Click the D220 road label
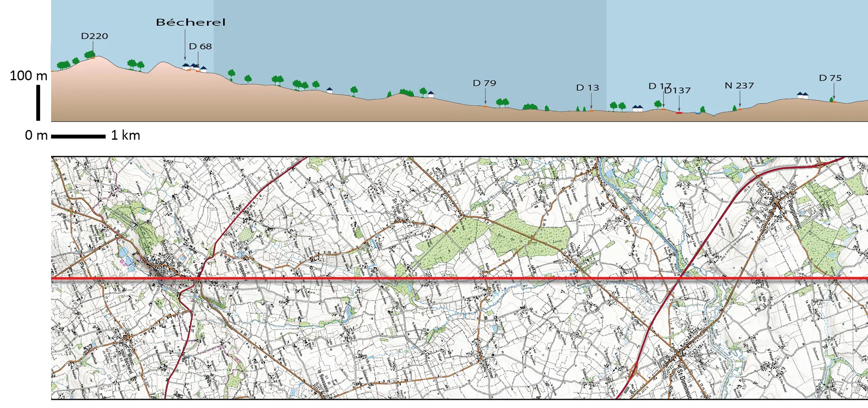The height and width of the screenshot is (408, 868). pyautogui.click(x=95, y=36)
